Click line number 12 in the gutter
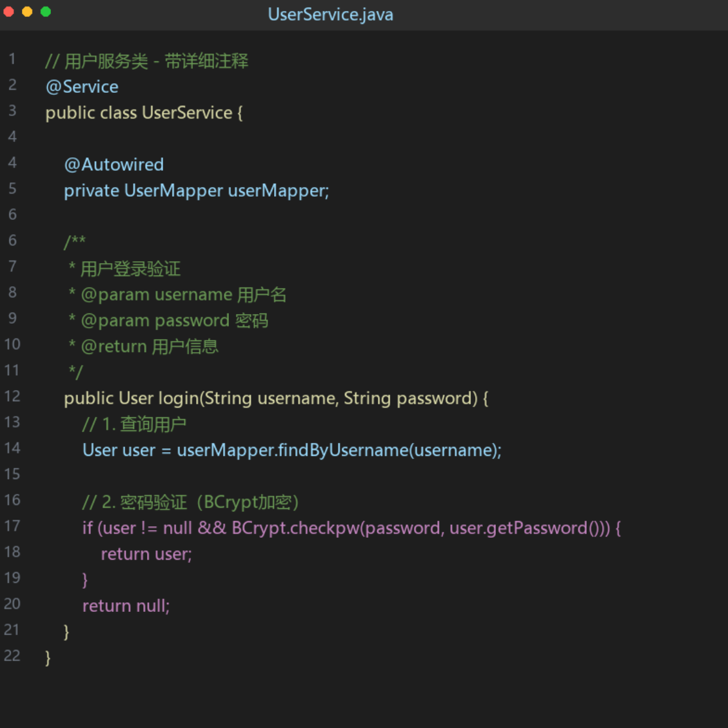 click(x=12, y=396)
